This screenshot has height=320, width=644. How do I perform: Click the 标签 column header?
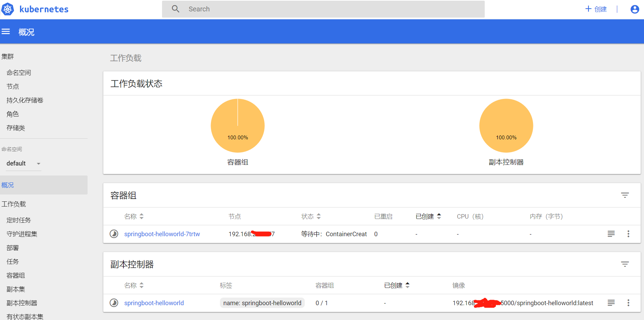pos(226,286)
